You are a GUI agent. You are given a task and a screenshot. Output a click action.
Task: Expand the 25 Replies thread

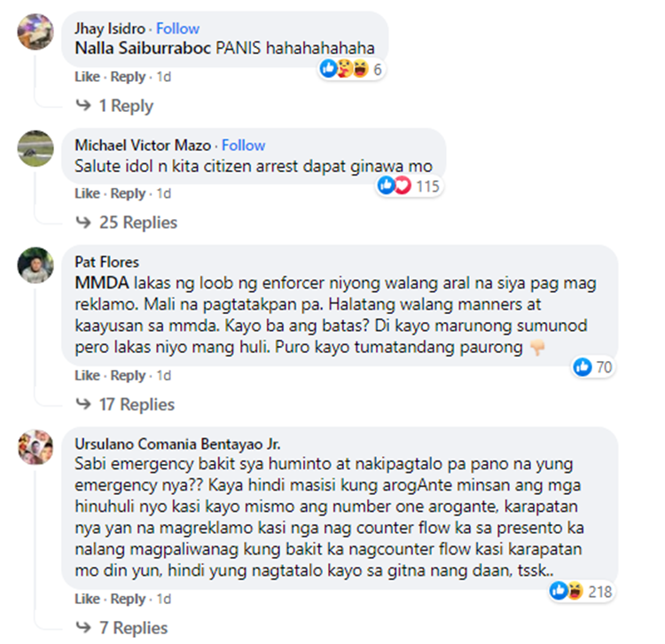point(127,223)
